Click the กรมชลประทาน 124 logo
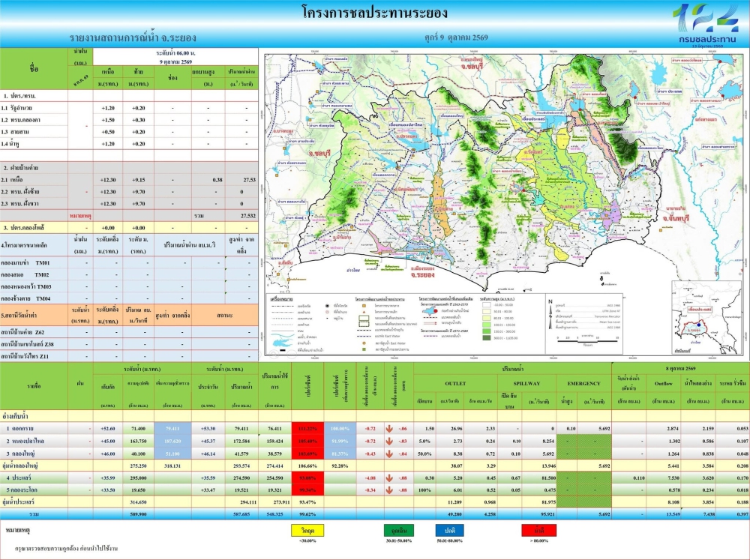This screenshot has width=750, height=560. tap(707, 25)
